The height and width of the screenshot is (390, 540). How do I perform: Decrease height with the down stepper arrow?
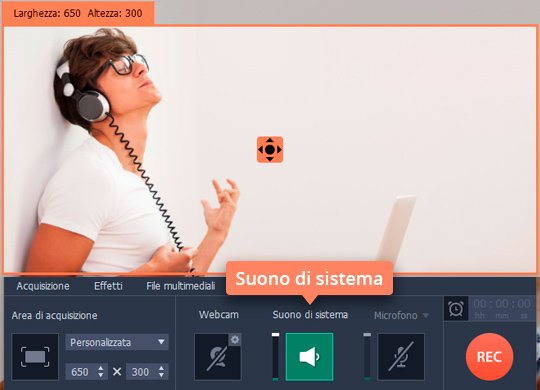162,375
